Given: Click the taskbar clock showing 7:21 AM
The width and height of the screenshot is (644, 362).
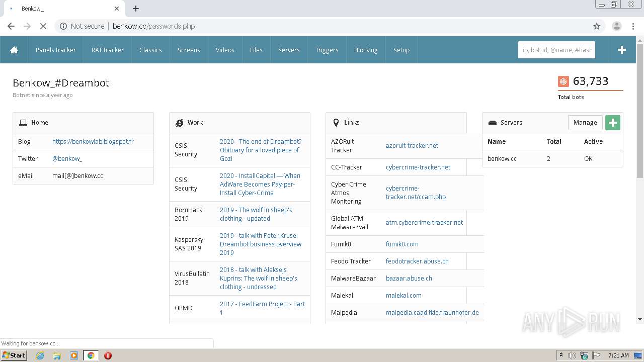Looking at the screenshot, I should (618, 355).
